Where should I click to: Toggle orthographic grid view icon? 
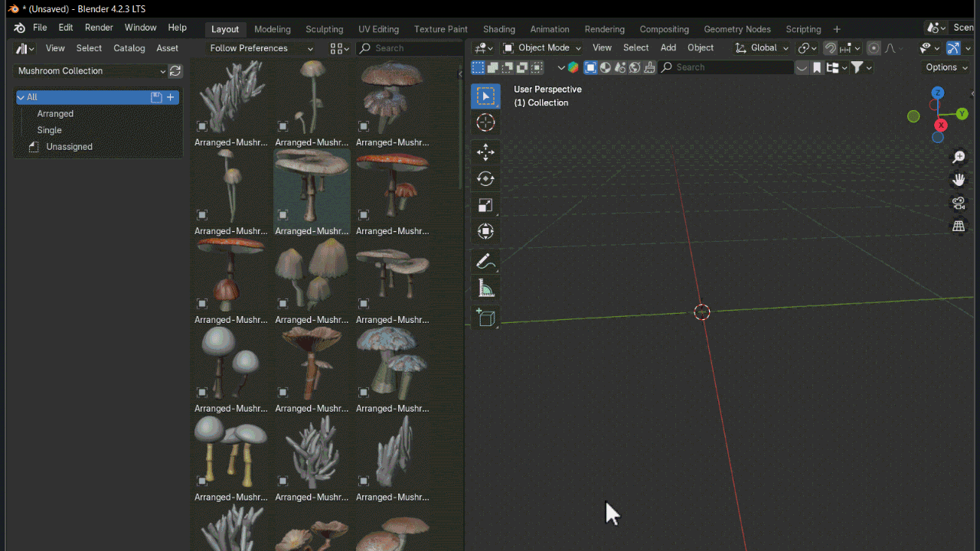pyautogui.click(x=959, y=227)
